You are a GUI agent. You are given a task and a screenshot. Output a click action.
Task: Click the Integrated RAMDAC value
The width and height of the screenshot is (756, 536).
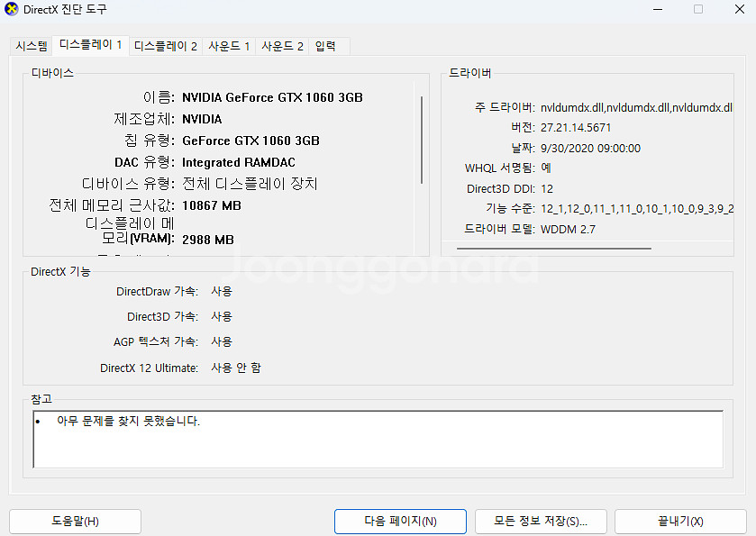click(x=239, y=162)
